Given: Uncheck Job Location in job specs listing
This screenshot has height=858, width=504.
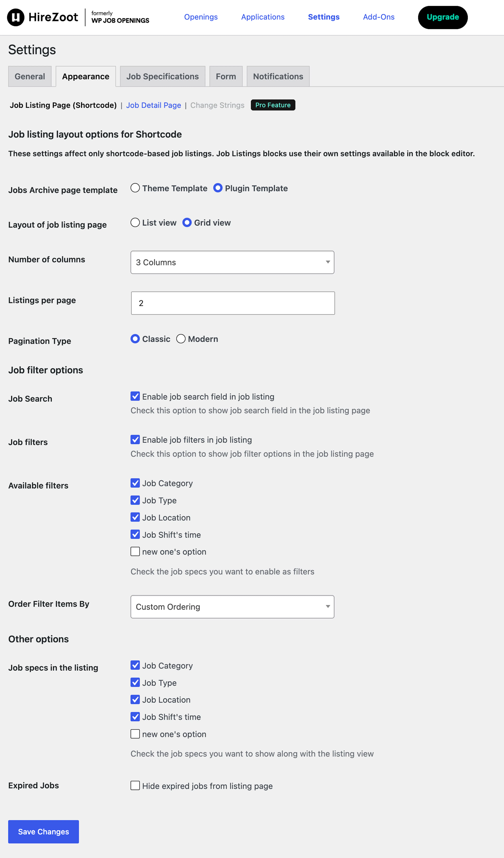Looking at the screenshot, I should [135, 699].
